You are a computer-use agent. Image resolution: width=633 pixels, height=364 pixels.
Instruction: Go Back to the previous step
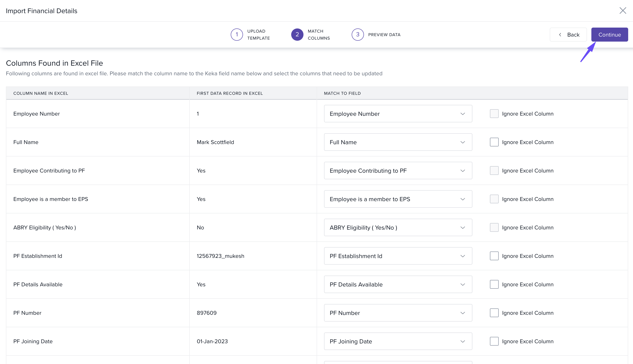pyautogui.click(x=568, y=35)
